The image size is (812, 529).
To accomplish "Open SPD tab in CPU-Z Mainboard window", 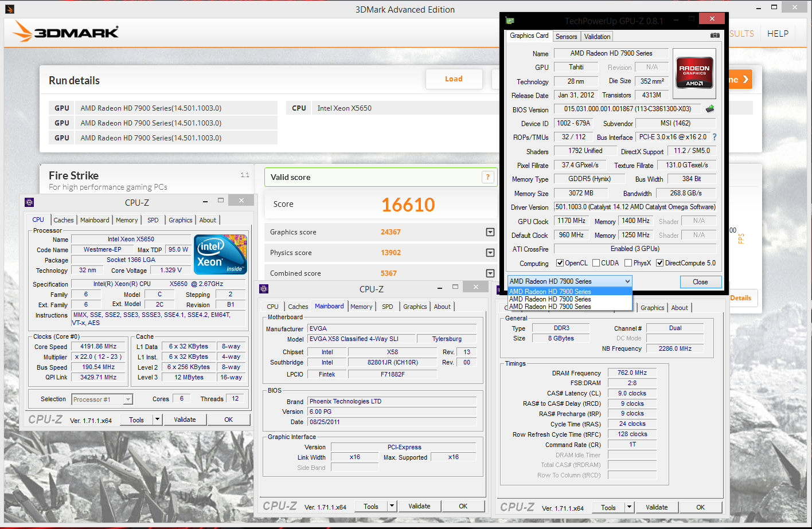I will click(388, 307).
